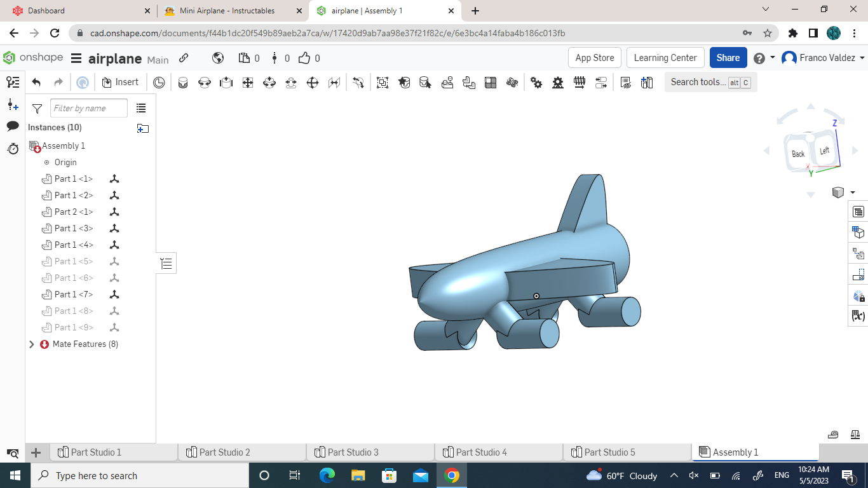Open the Comments panel in the left sidebar
868x488 pixels.
click(x=12, y=126)
